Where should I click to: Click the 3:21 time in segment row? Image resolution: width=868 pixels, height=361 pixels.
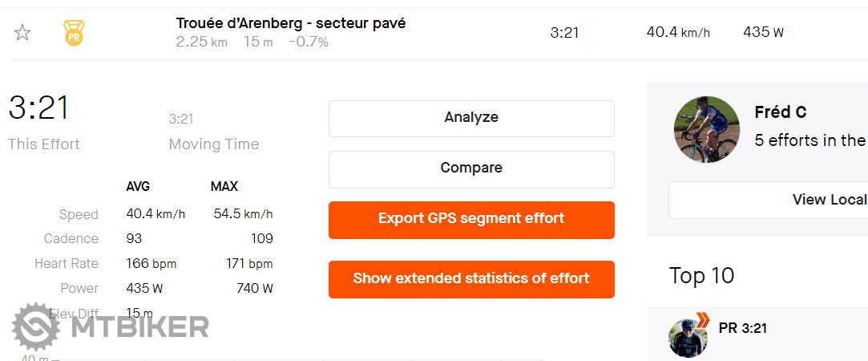click(x=564, y=33)
